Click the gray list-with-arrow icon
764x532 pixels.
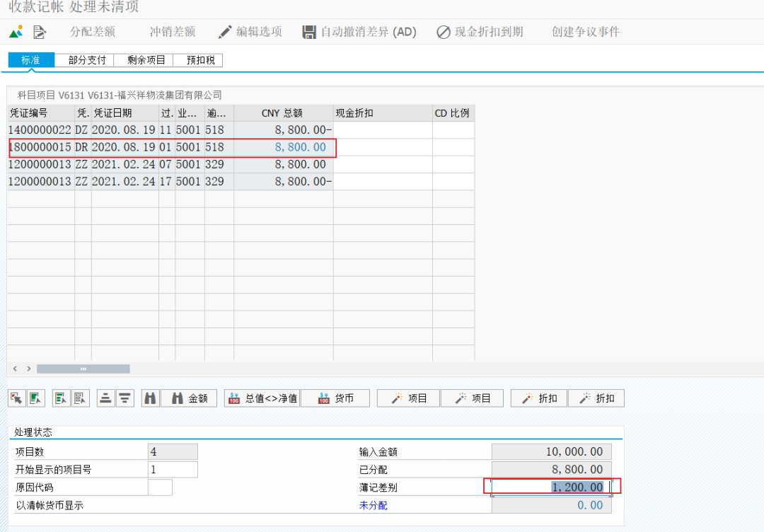click(81, 398)
